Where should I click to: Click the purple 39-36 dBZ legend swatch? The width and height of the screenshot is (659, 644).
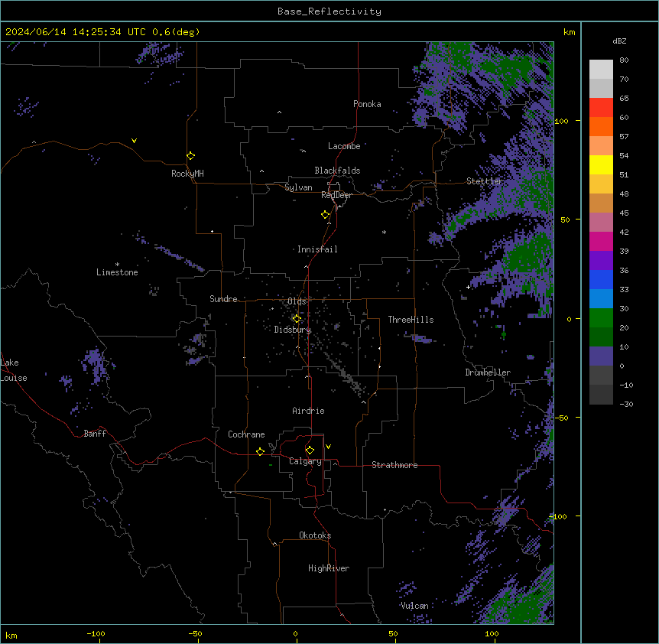click(x=601, y=260)
